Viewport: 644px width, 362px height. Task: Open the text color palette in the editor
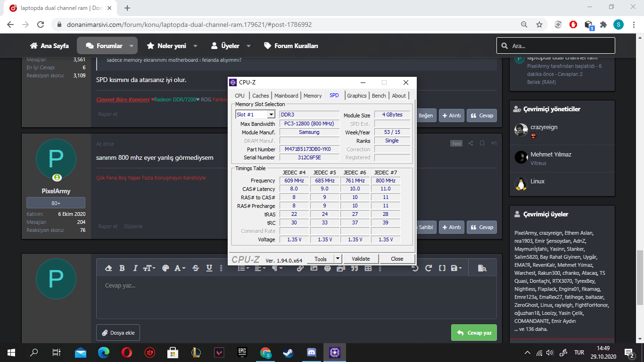coord(165,268)
